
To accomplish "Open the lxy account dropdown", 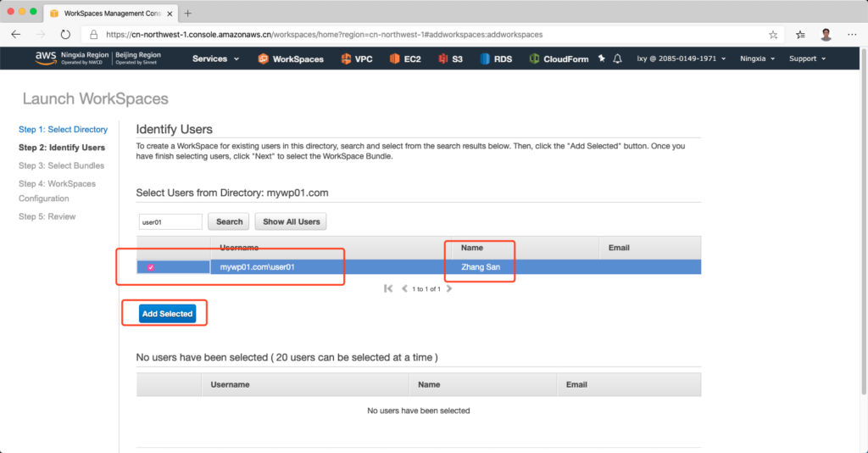I will click(x=682, y=59).
